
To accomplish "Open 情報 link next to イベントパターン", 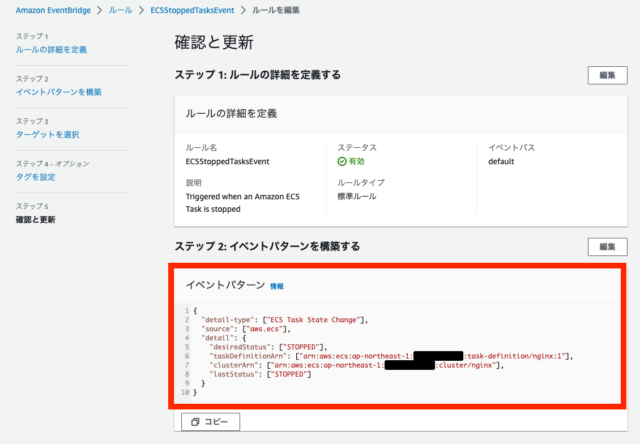I will coord(277,286).
